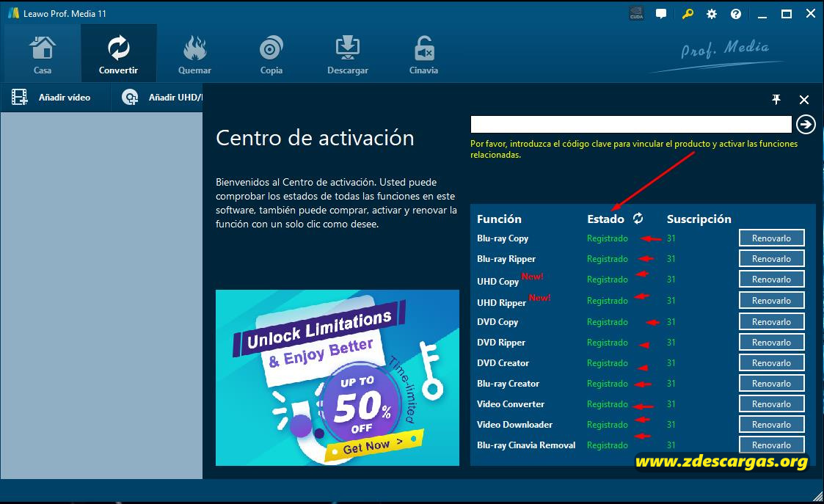824x504 pixels.
Task: Click the activation key icon
Action: pos(688,14)
